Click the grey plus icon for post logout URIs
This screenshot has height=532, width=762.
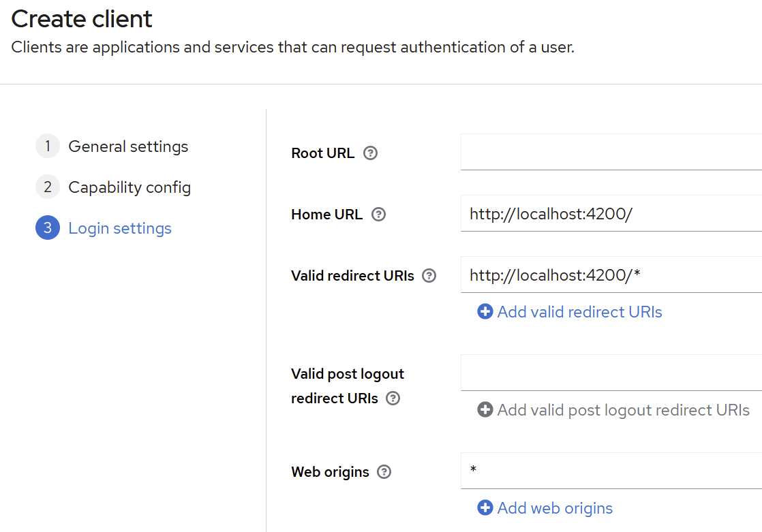[485, 410]
